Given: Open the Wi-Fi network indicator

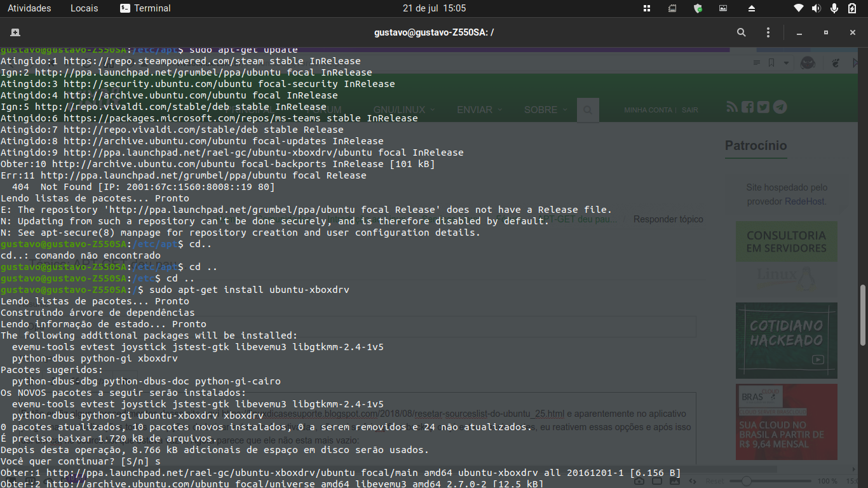Looking at the screenshot, I should pyautogui.click(x=799, y=8).
